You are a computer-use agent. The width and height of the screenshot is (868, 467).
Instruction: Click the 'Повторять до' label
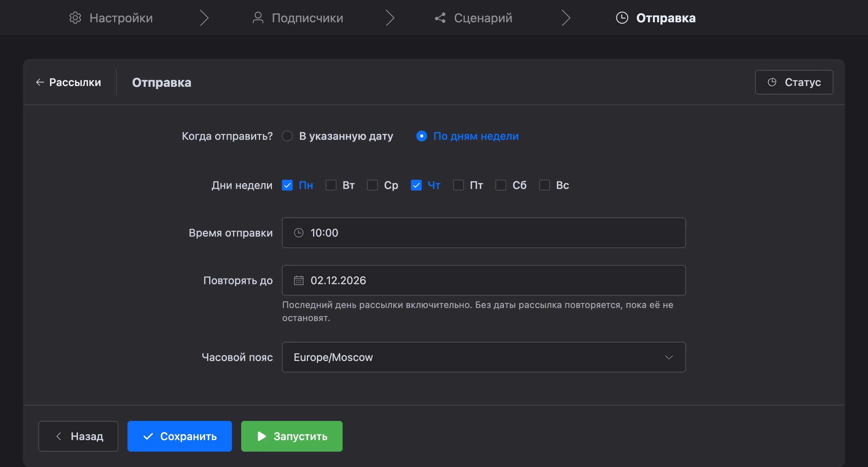238,280
